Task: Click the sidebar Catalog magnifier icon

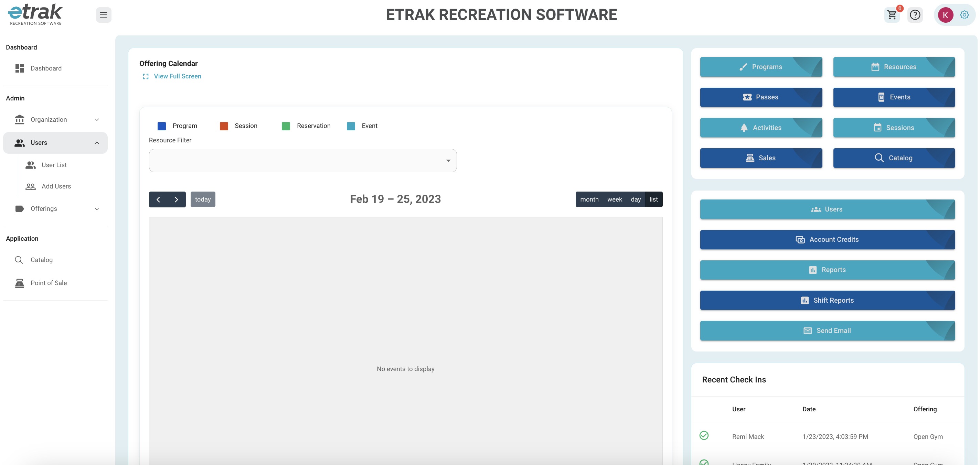Action: tap(19, 260)
